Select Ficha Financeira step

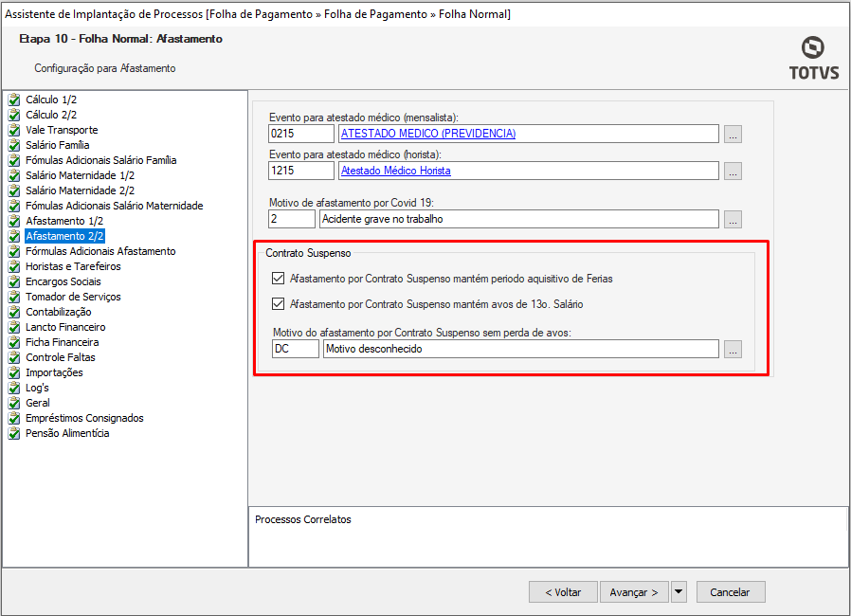[63, 342]
